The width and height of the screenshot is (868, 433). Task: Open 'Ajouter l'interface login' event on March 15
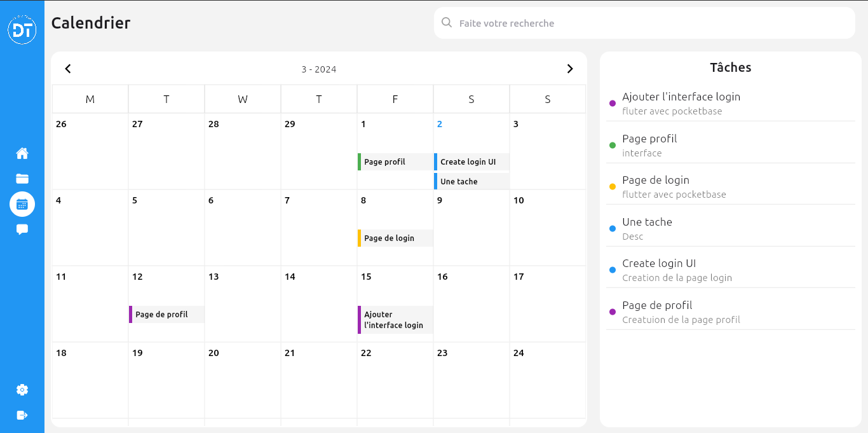395,320
